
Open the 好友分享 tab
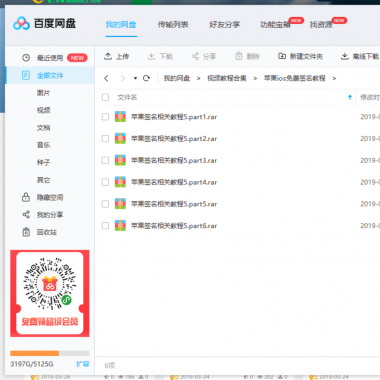click(225, 24)
